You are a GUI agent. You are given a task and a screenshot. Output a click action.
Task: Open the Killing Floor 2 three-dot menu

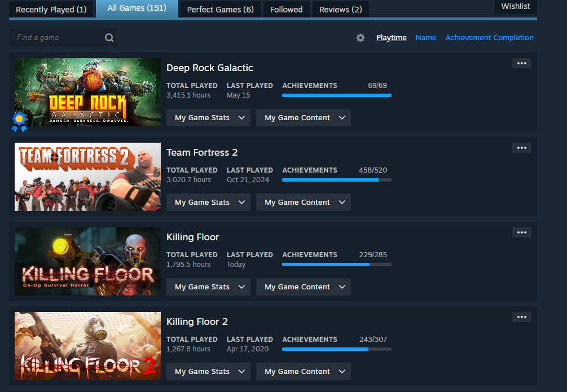[521, 317]
